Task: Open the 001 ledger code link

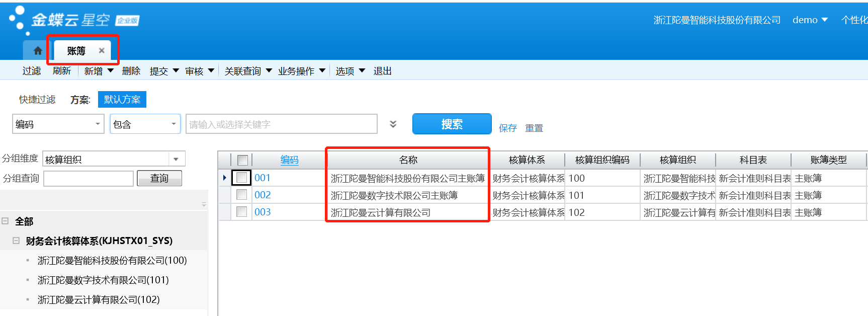Action: [x=263, y=178]
